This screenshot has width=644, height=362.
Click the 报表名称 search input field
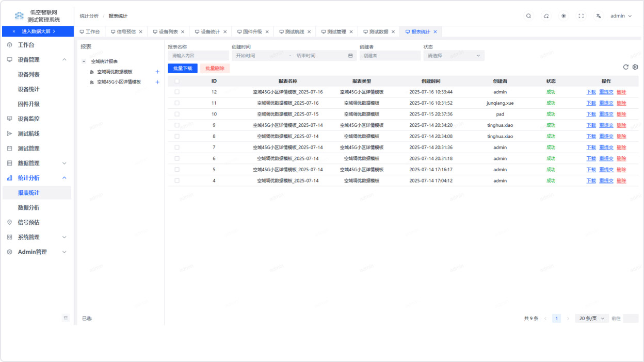(x=198, y=56)
